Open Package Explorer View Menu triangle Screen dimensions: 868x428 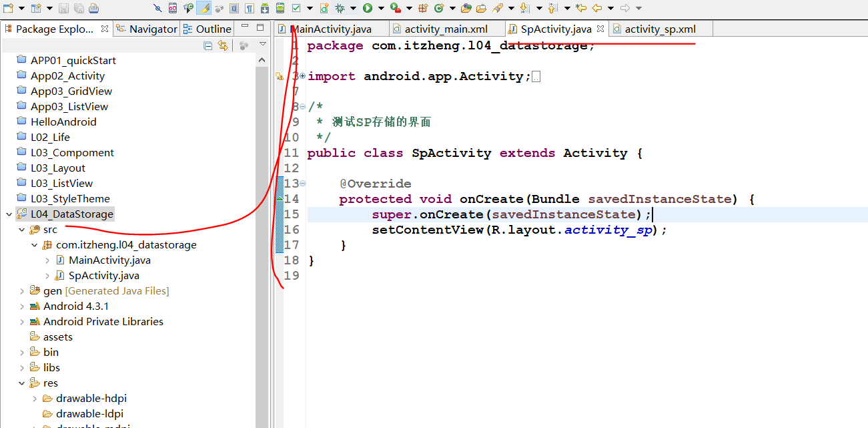[263, 45]
